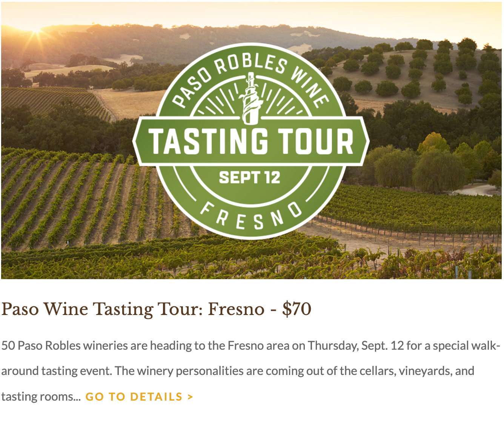504x421 pixels.
Task: Click the FRESNO text on the badge
Action: pos(251,216)
